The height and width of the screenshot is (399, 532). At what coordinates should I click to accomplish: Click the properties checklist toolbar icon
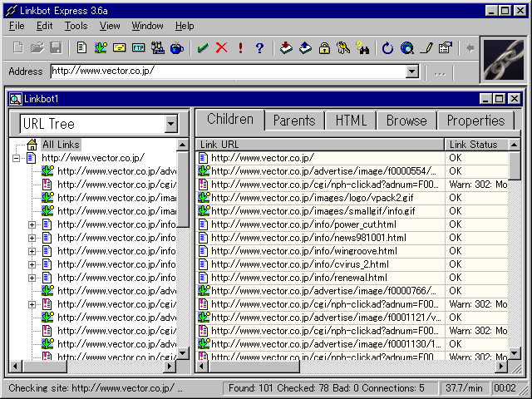pos(446,48)
